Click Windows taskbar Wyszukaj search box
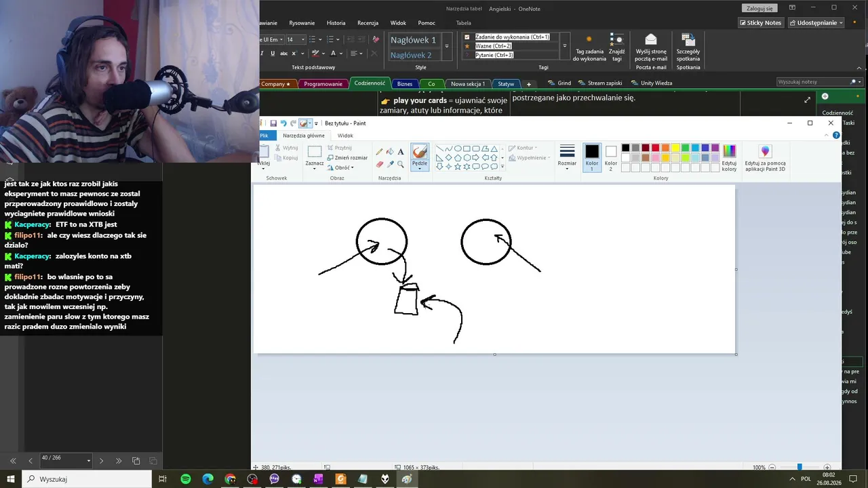 pyautogui.click(x=87, y=479)
